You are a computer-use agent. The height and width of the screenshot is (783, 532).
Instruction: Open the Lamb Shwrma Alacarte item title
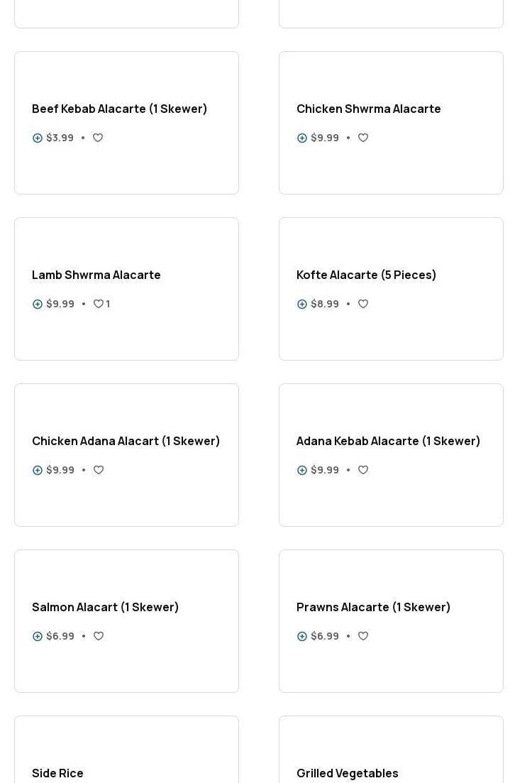tap(96, 275)
